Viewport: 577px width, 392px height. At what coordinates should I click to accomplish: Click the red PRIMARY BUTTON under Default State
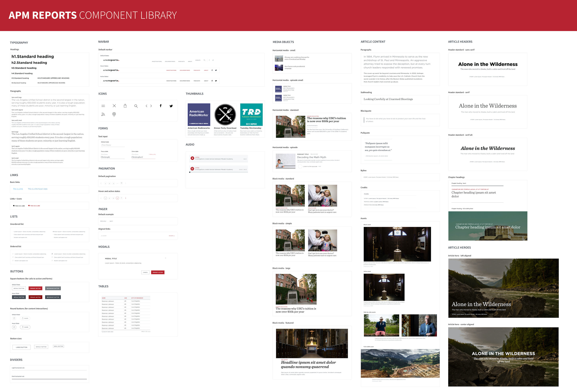(x=35, y=289)
